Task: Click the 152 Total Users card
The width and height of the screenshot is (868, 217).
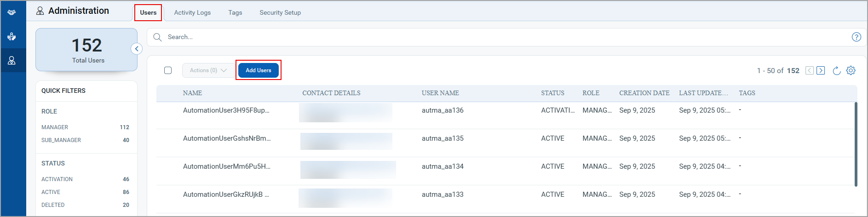Action: [86, 50]
